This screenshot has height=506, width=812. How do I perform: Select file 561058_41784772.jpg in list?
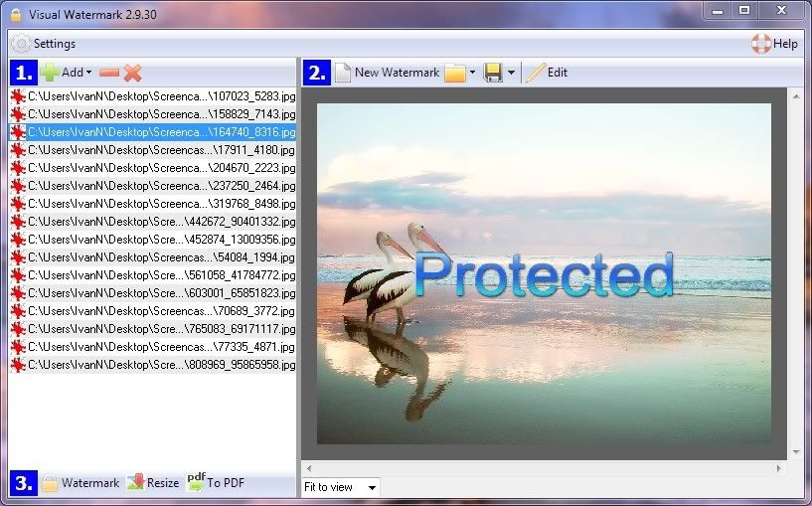153,275
